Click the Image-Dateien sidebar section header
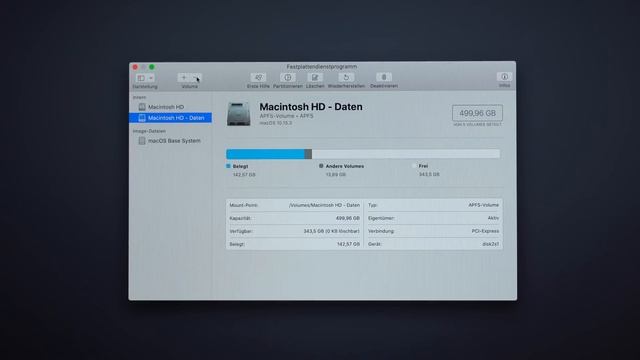 [149, 131]
